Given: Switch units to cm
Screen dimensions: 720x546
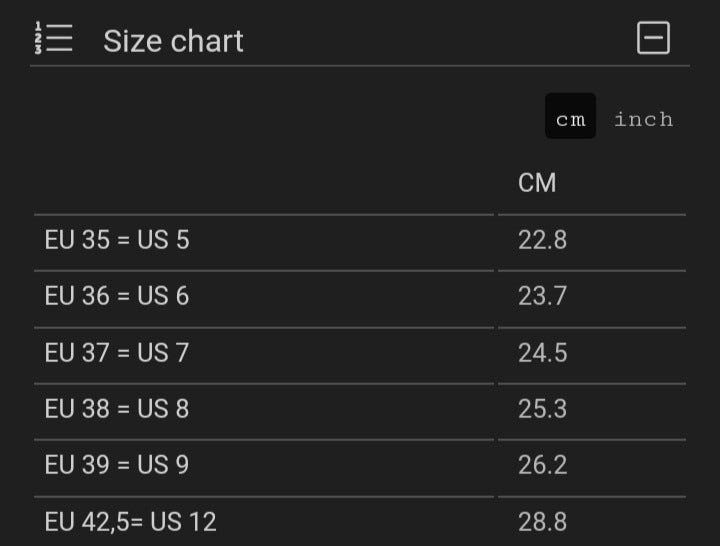Looking at the screenshot, I should pyautogui.click(x=570, y=117).
